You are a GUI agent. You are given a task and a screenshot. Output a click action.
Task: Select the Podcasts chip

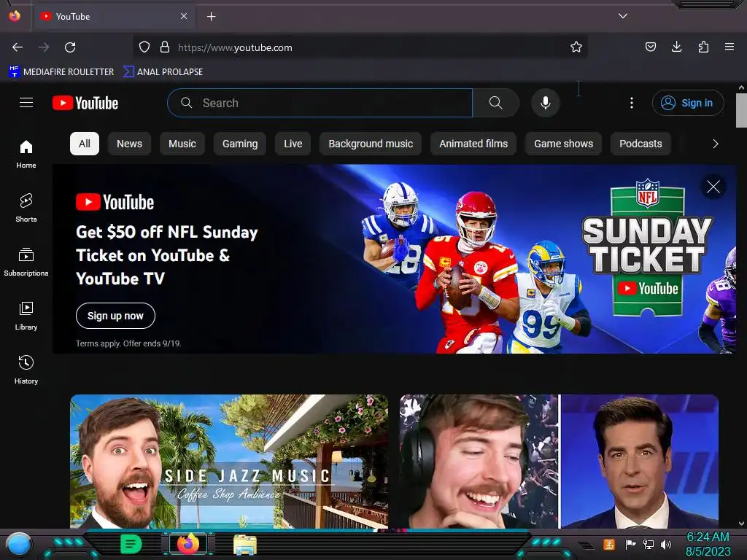[640, 144]
